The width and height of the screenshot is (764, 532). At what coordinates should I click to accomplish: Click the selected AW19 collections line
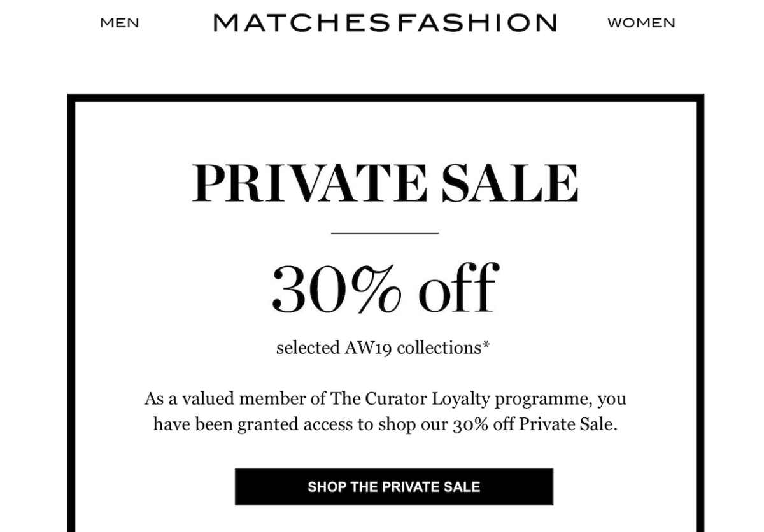click(383, 348)
